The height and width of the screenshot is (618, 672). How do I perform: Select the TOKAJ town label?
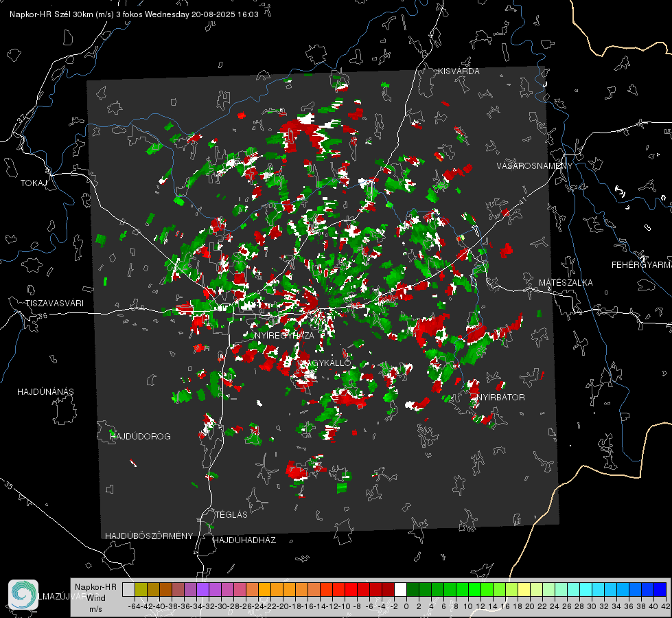click(34, 183)
